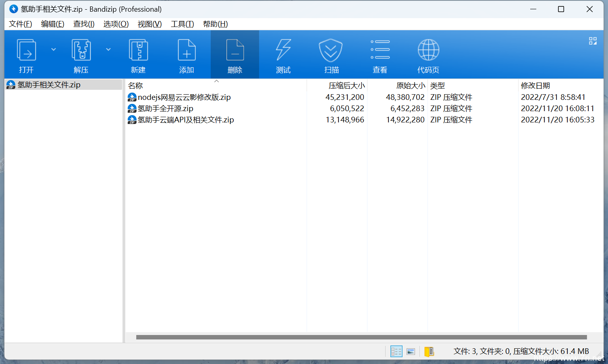Click original size 6,452,283 cell
The height and width of the screenshot is (364, 608).
click(x=407, y=108)
